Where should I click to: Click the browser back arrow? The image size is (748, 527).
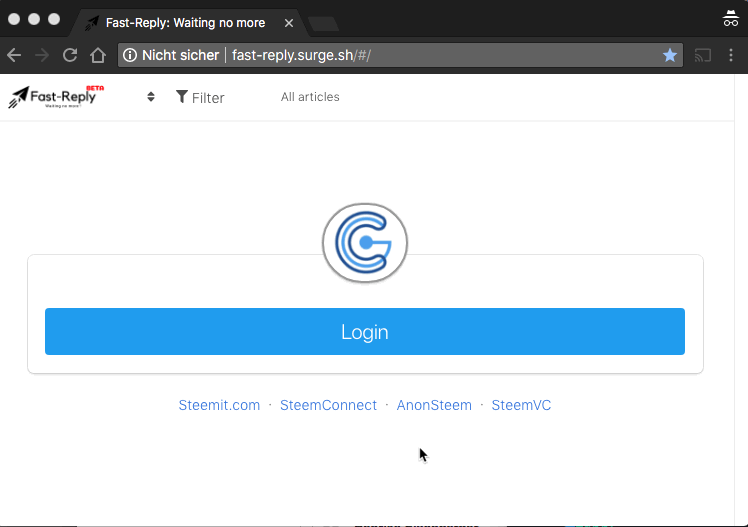point(14,55)
